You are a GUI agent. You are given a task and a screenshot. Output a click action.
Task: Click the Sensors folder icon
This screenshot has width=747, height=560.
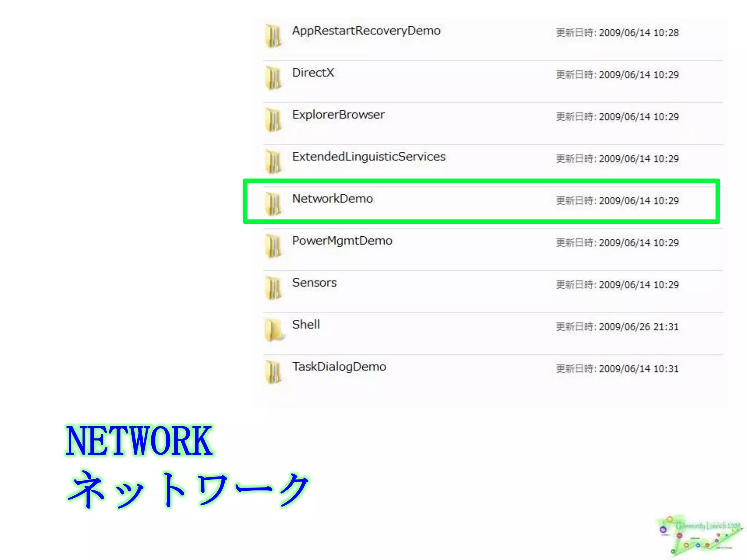[273, 288]
